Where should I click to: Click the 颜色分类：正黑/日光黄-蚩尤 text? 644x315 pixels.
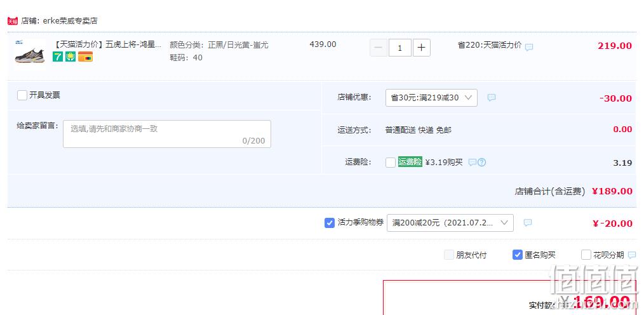(x=219, y=44)
